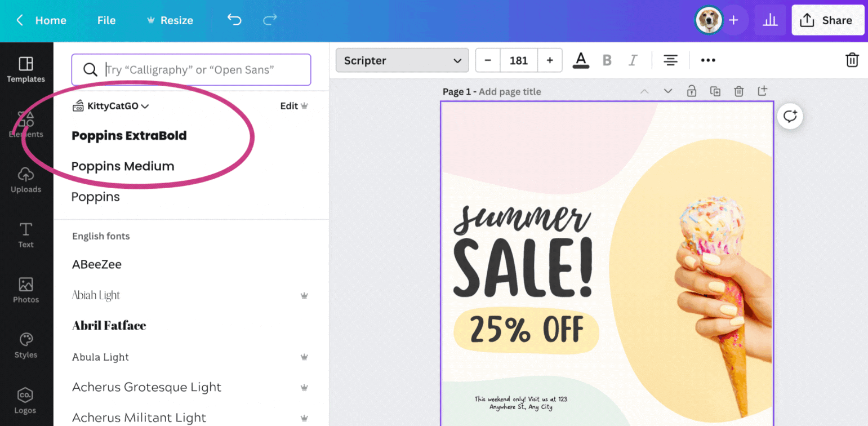
Task: Open the Scripter font dropdown
Action: [x=402, y=60]
